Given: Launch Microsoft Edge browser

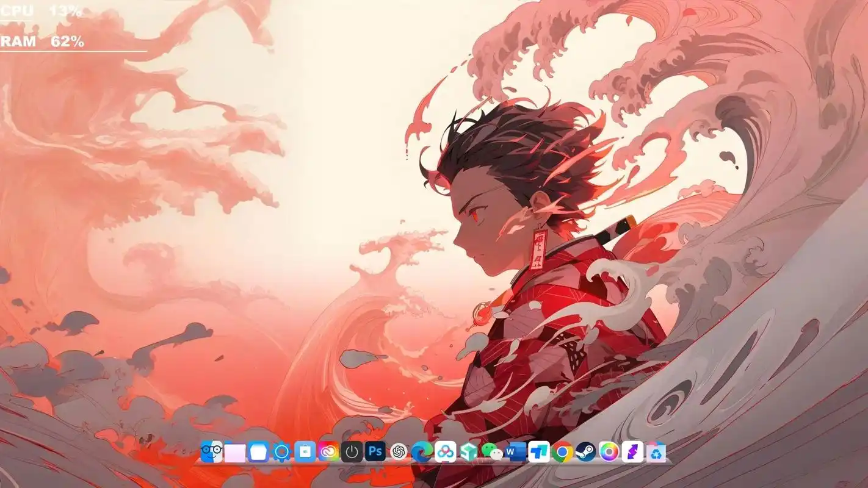Looking at the screenshot, I should [422, 452].
